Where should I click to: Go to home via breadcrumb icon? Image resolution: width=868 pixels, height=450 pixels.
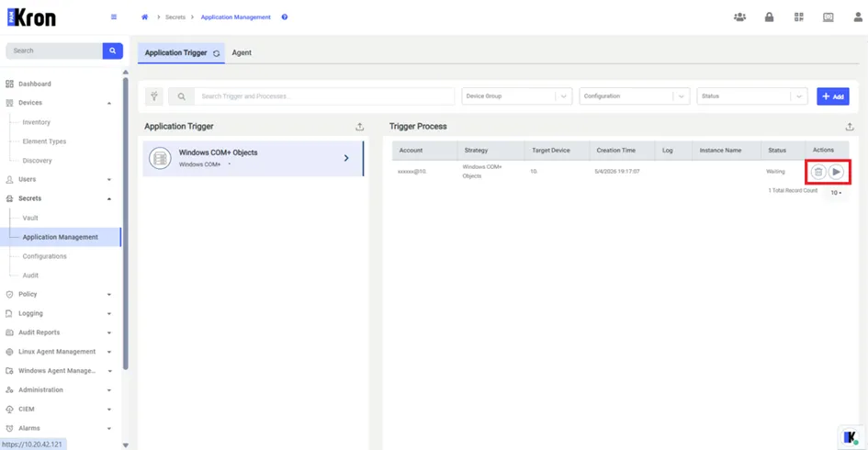(x=144, y=17)
